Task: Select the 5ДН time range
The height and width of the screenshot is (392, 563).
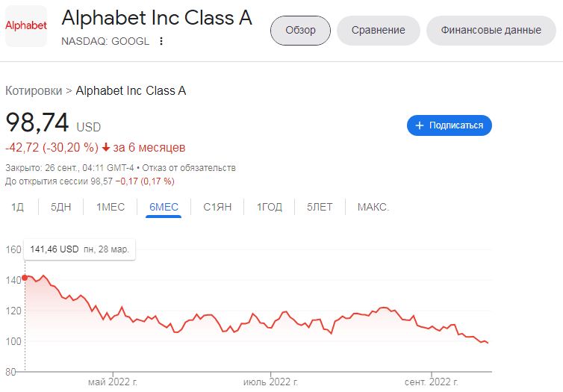Action: click(61, 207)
